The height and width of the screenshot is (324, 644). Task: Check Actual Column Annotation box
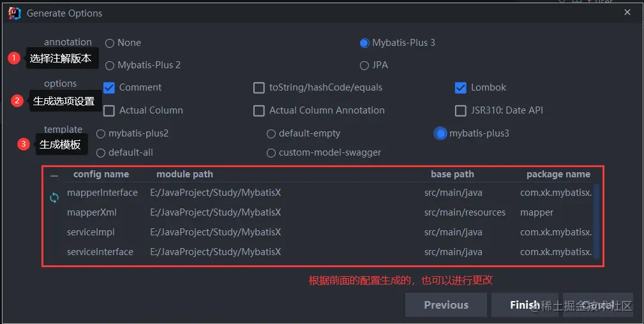[259, 110]
